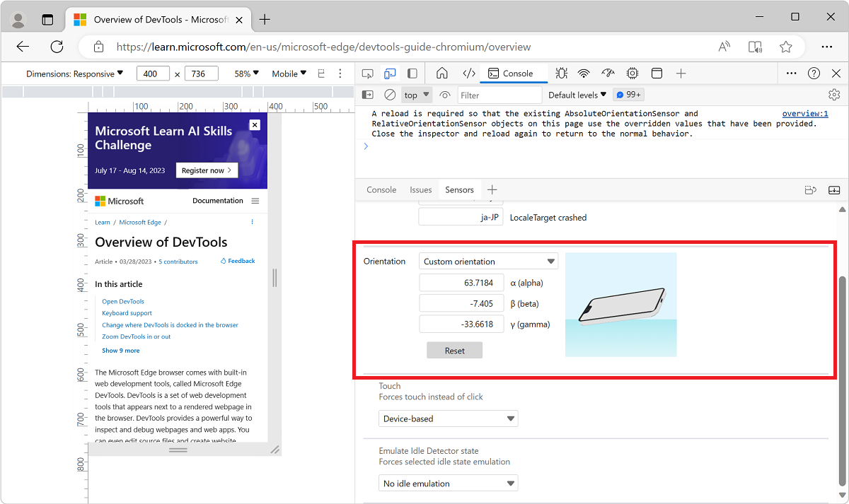Open the Touch Device-based combo box
This screenshot has height=504, width=849.
coord(448,418)
